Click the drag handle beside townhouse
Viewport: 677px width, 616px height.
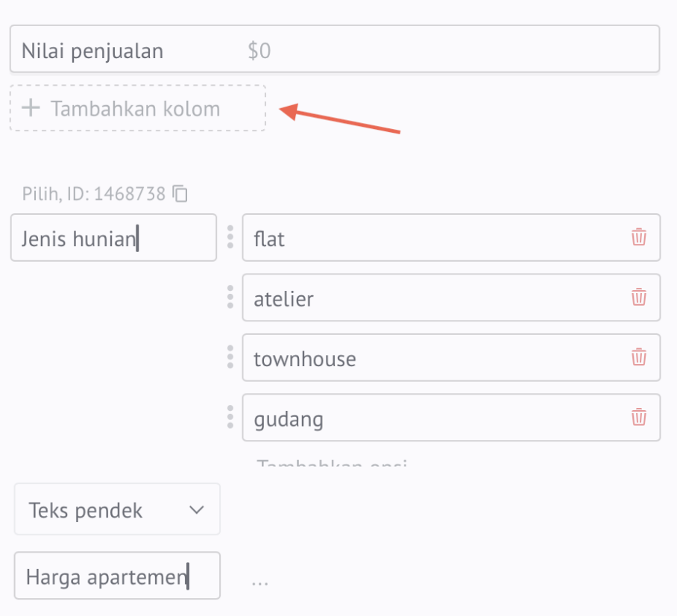230,357
